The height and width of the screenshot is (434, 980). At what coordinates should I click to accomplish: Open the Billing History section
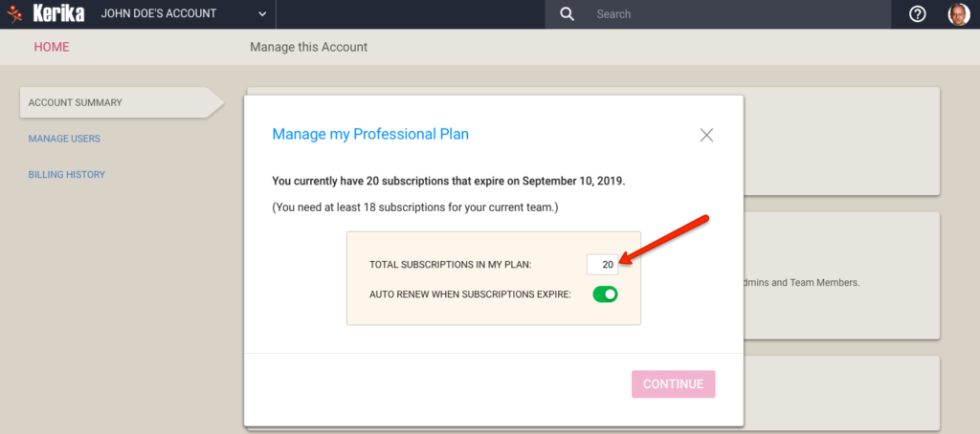coord(67,175)
